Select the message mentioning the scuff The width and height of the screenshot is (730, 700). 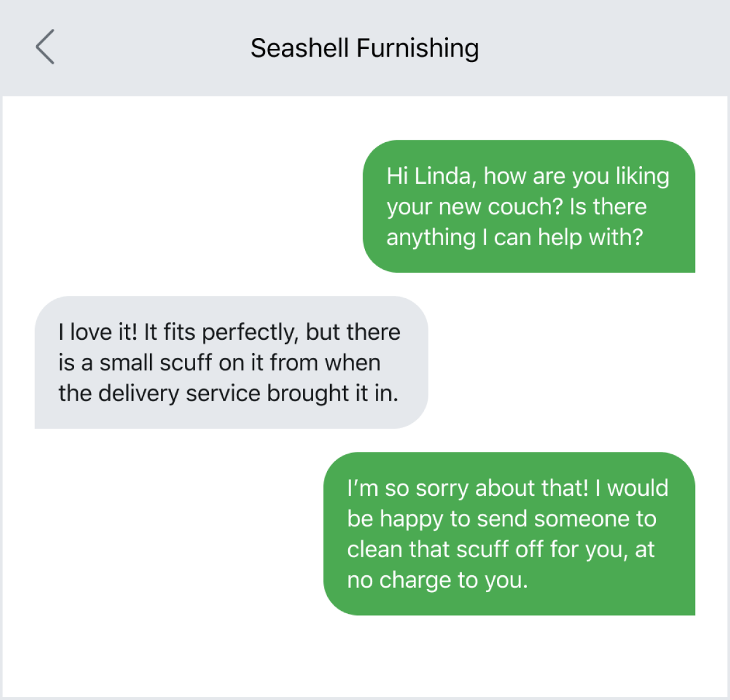click(x=231, y=362)
